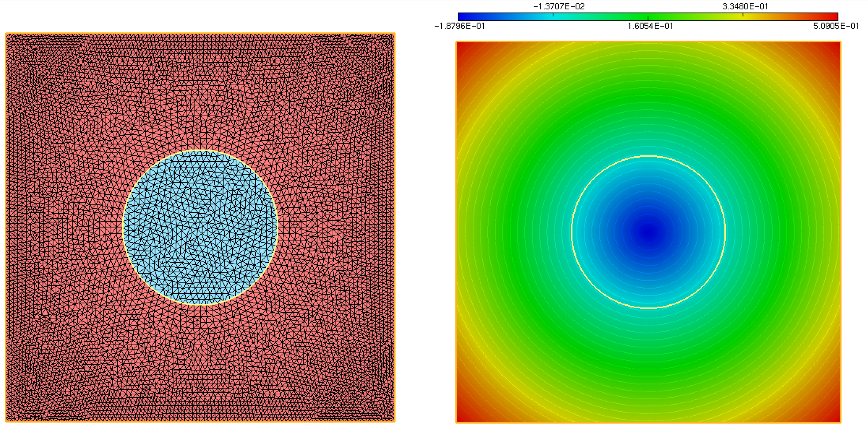868x429 pixels.
Task: Click the -1.3707E-02 color bar label
Action: (559, 6)
